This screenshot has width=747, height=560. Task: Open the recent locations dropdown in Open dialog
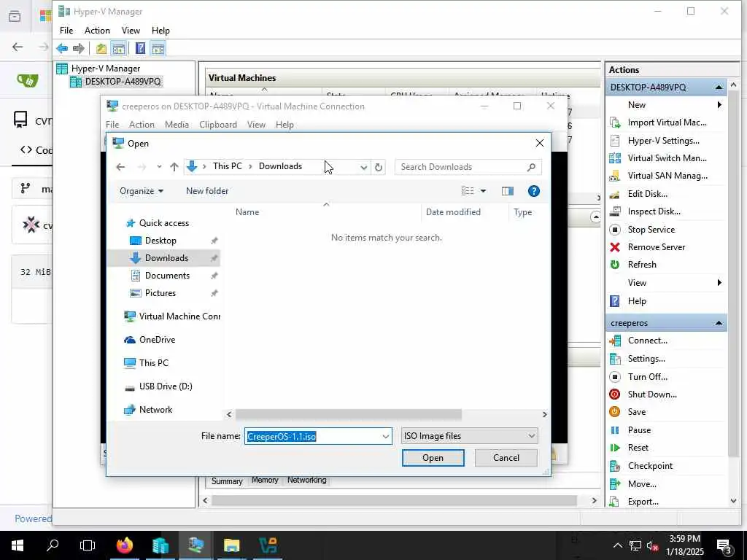pyautogui.click(x=159, y=167)
